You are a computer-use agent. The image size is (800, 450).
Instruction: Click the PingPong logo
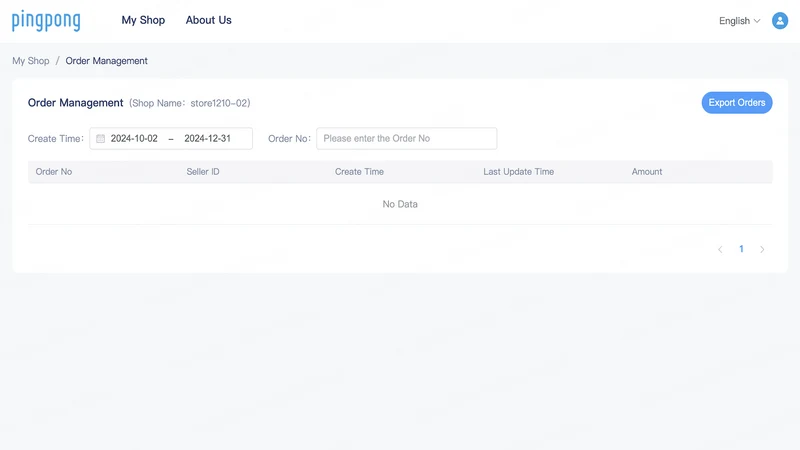click(x=46, y=21)
